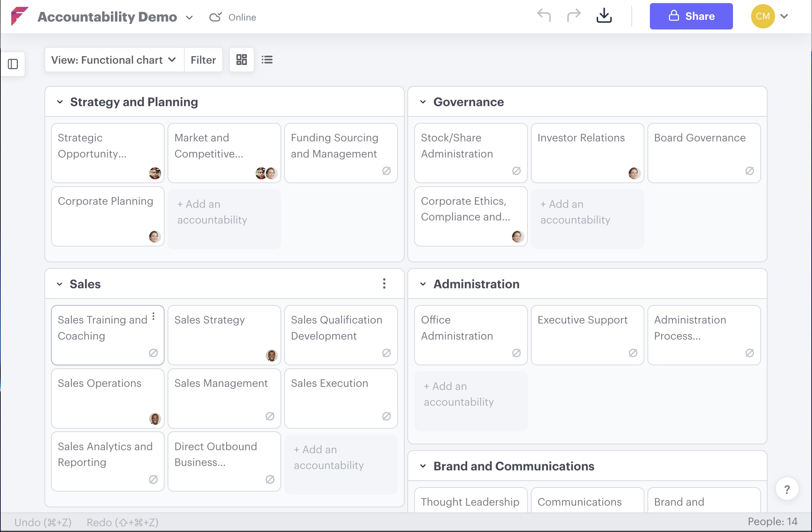This screenshot has width=812, height=532.
Task: Open the Sales group three-dot menu
Action: [x=384, y=283]
